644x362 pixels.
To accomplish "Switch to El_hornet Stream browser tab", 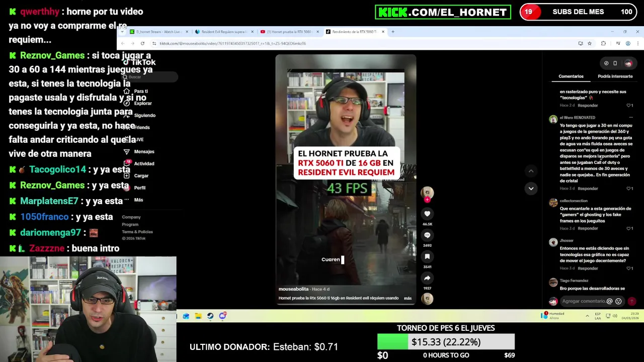I will pyautogui.click(x=158, y=32).
